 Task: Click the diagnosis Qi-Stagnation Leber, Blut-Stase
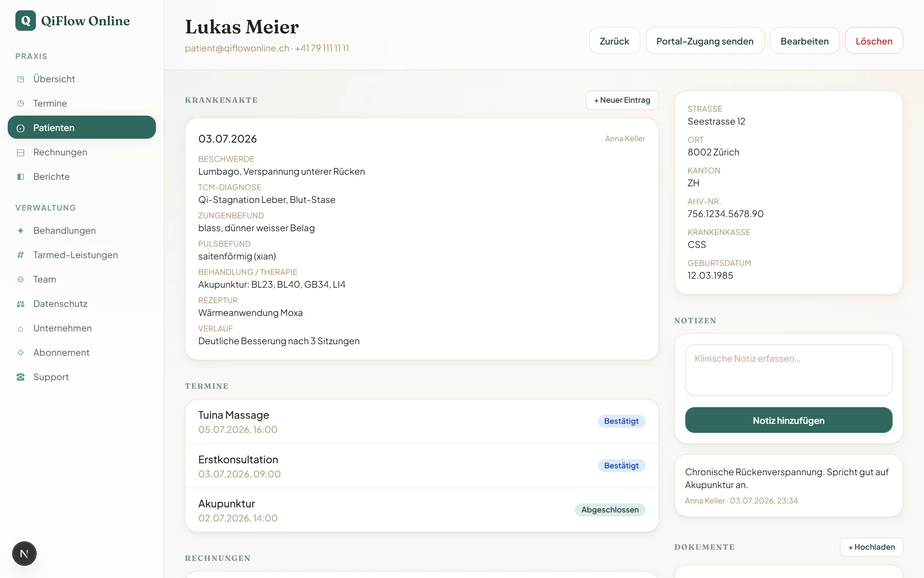point(267,200)
